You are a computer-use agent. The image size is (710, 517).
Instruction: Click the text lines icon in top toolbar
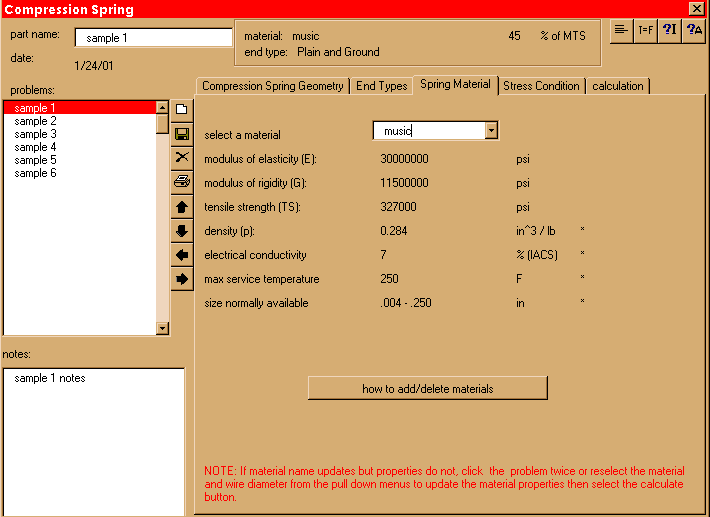click(622, 30)
